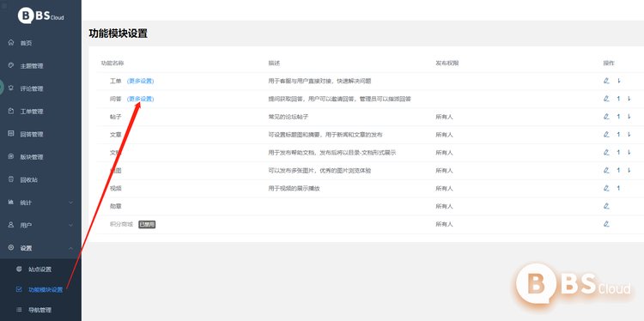644x321 pixels.
Task: Move the 帖子 module down with its arrow
Action: (x=629, y=117)
